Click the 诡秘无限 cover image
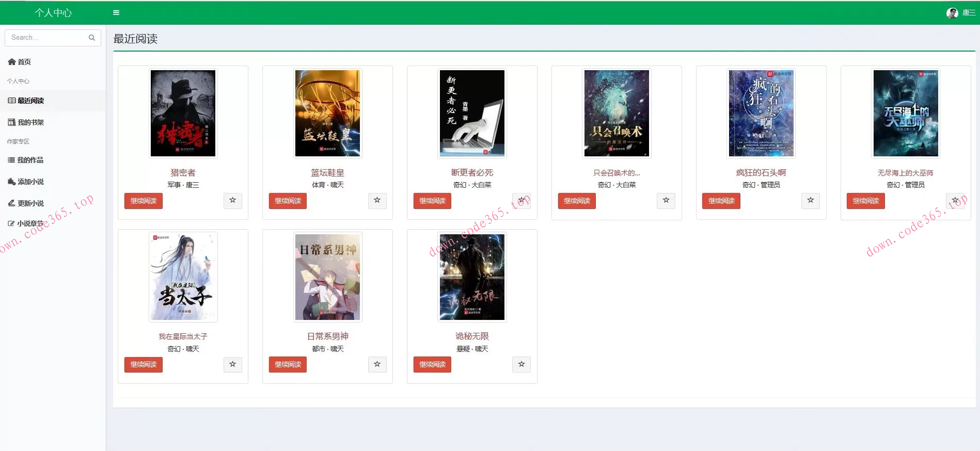Viewport: 980px width, 451px height. click(472, 277)
